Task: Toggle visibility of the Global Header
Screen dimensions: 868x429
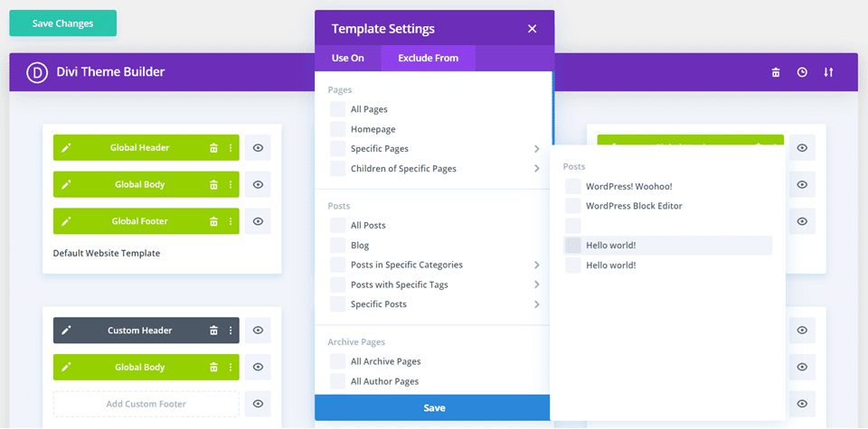Action: tap(258, 148)
